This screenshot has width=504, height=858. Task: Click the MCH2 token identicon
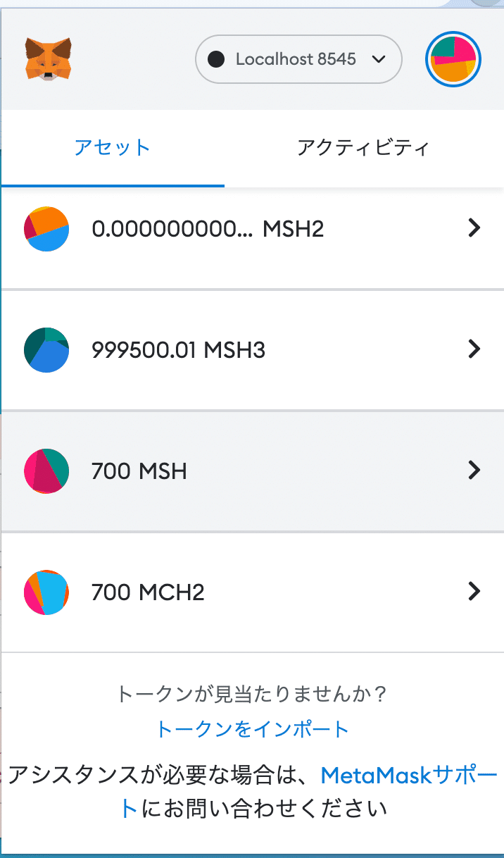(46, 592)
